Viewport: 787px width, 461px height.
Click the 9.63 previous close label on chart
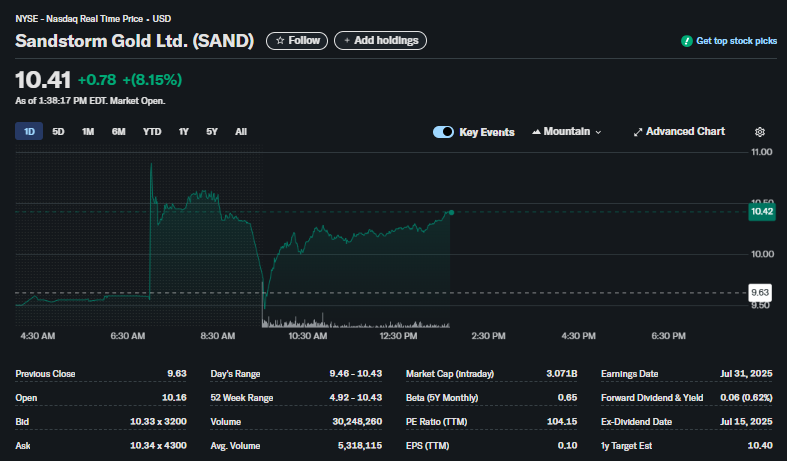(x=760, y=292)
